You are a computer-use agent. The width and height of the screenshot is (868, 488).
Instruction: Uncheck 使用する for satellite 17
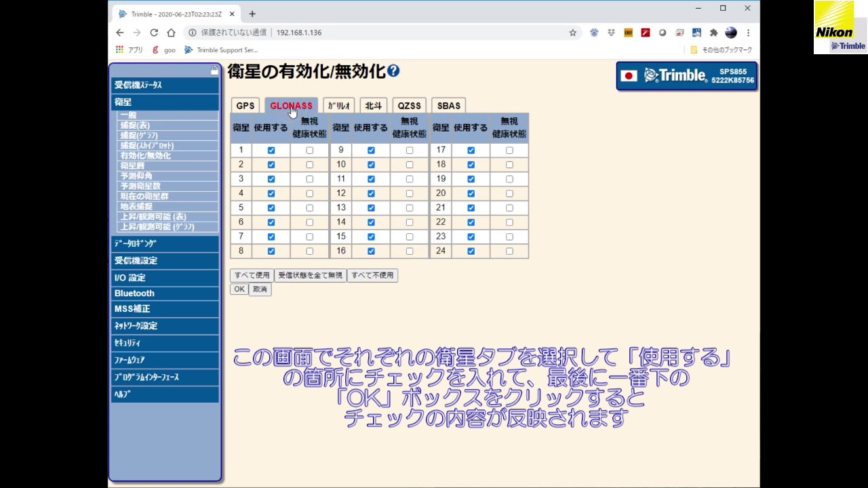pos(471,150)
